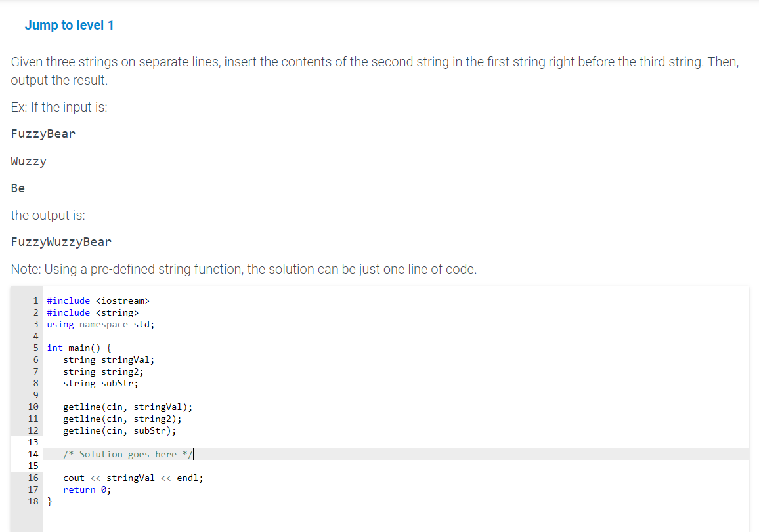Viewport: 759px width, 532px height.
Task: Open the Jump to level 1 link
Action: point(69,25)
